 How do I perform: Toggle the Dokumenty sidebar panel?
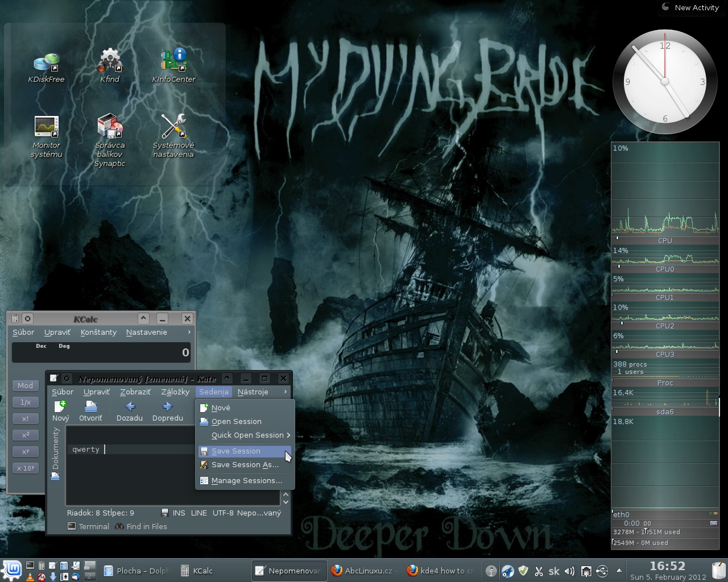(x=55, y=449)
